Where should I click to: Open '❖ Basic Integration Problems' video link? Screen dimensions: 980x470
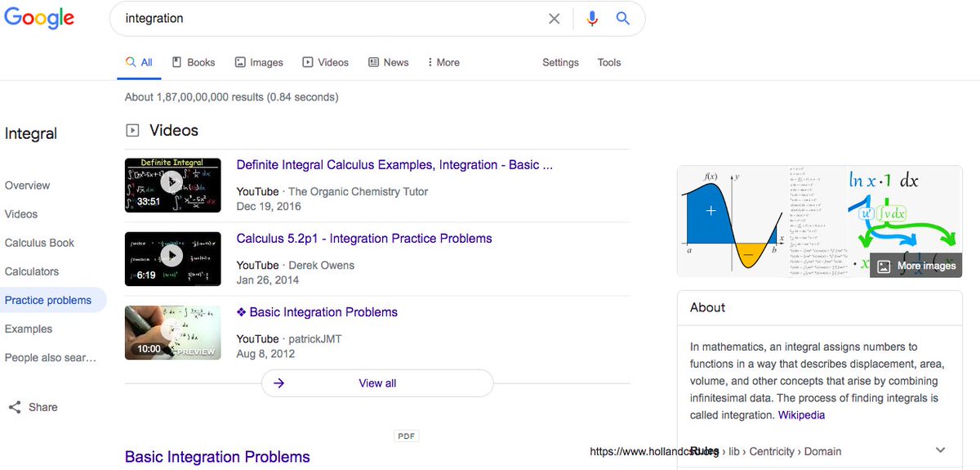317,312
